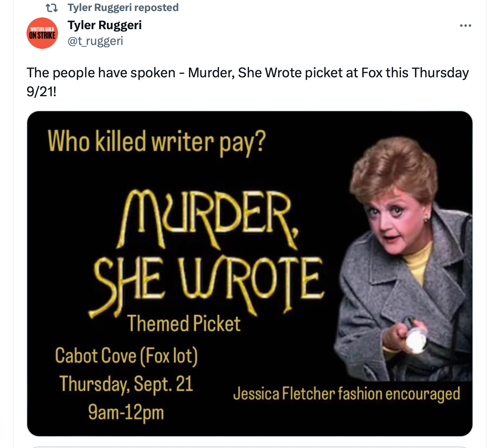Image resolution: width=491 pixels, height=448 pixels.
Task: Open the Writers Guild On Strike avatar
Action: pyautogui.click(x=42, y=33)
